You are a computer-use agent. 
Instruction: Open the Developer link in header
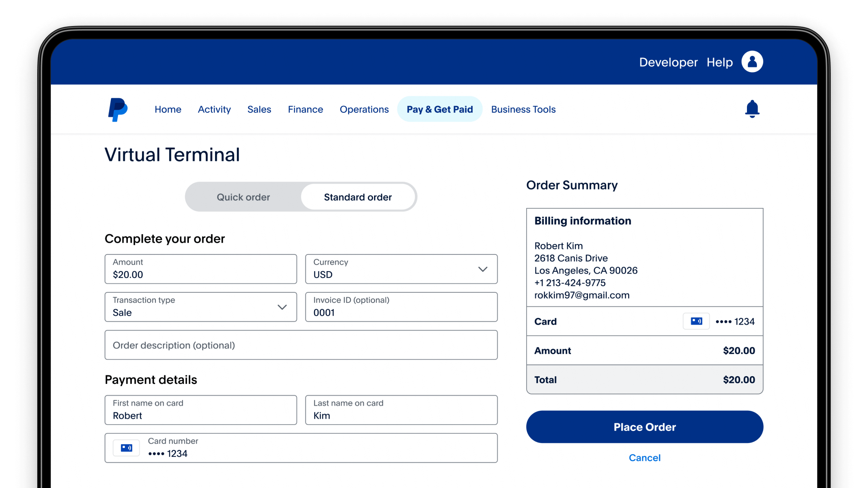coord(668,62)
